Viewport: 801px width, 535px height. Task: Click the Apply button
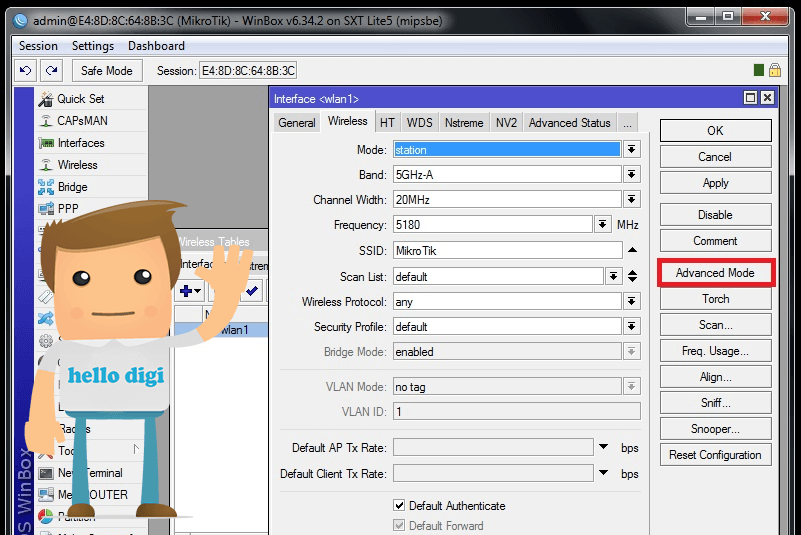[715, 183]
